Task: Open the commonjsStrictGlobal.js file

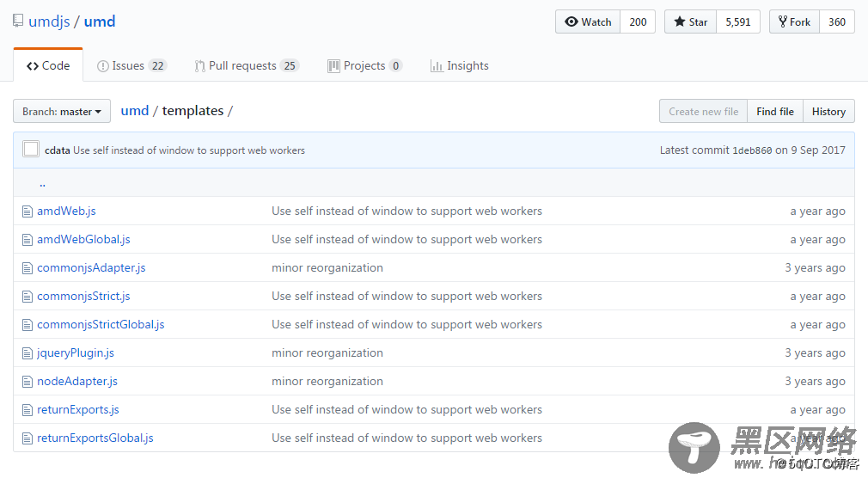Action: point(101,325)
